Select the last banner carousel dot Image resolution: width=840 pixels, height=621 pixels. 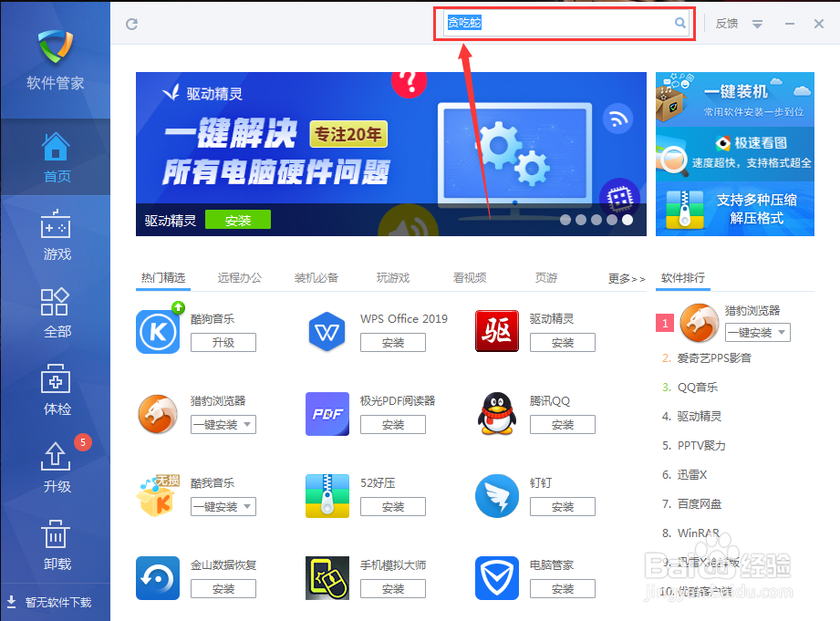click(x=627, y=220)
